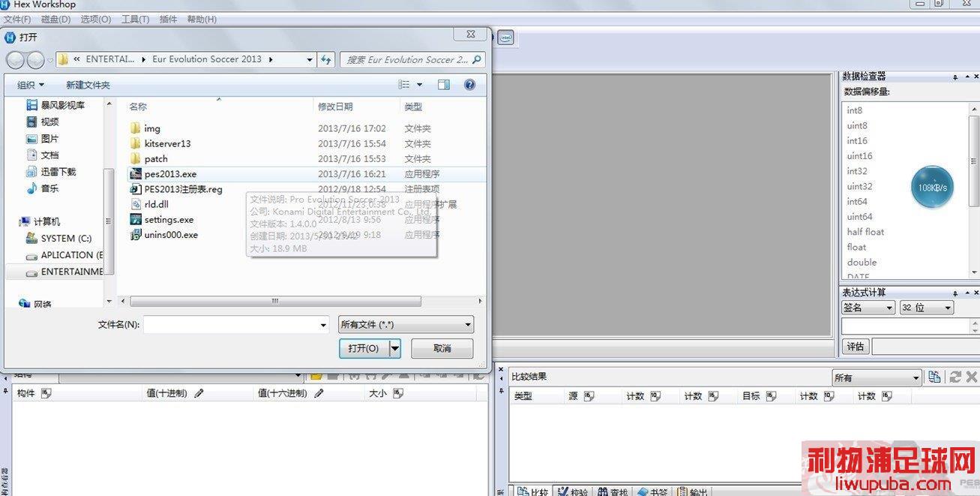This screenshot has height=496, width=980.
Task: Click 新建文件夹 button
Action: pyautogui.click(x=88, y=85)
